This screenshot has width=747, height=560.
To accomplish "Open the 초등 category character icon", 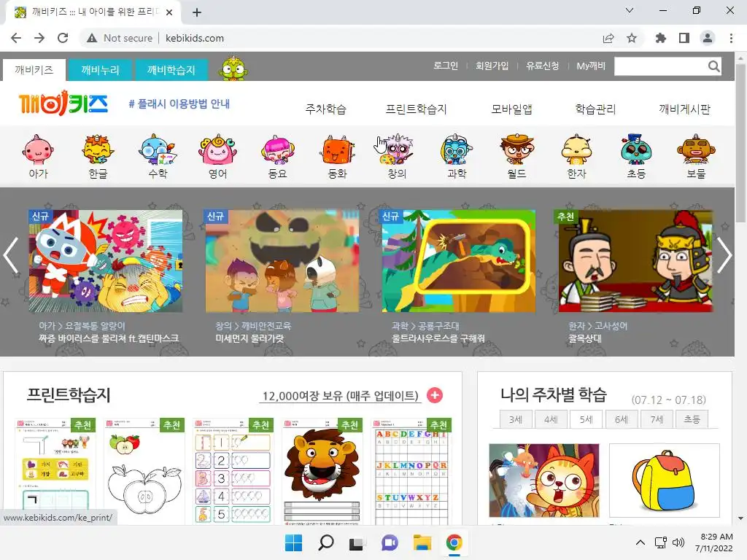I will [x=636, y=149].
